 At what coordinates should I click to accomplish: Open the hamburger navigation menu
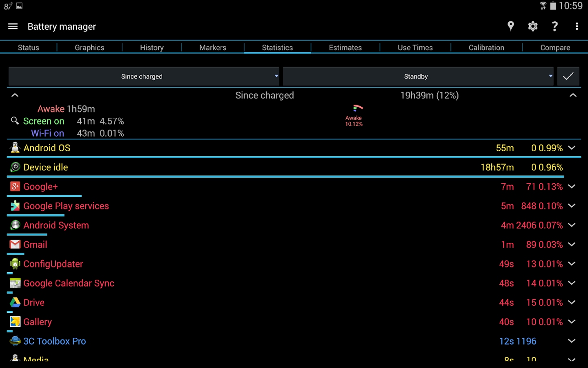(13, 27)
